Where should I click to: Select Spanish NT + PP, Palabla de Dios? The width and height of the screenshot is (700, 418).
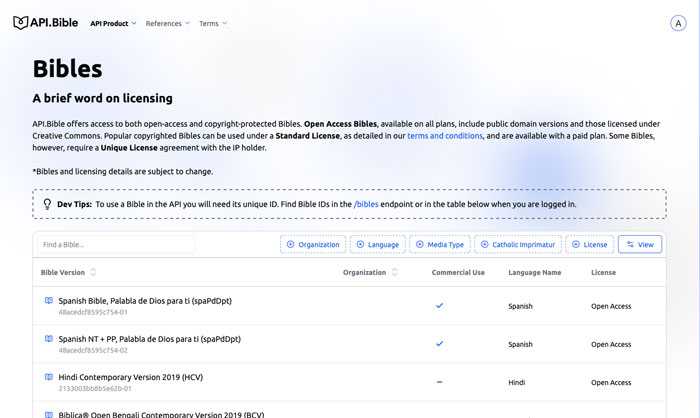tap(150, 339)
